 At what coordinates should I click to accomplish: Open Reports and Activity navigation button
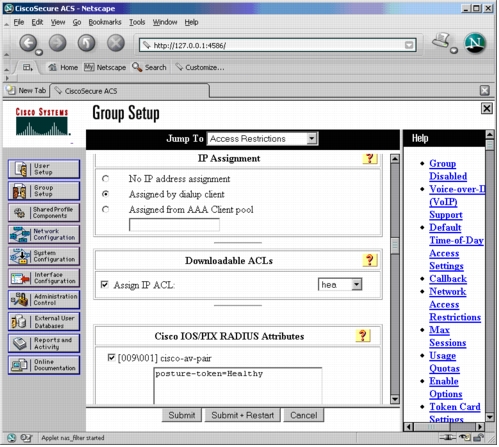pos(44,343)
